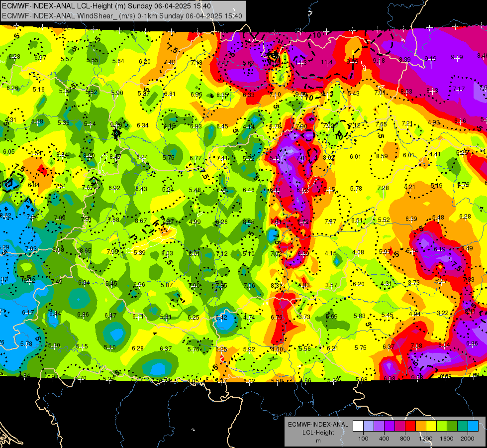The image size is (487, 448).
Task: Click the grid value 4.08
Action: click(x=358, y=252)
